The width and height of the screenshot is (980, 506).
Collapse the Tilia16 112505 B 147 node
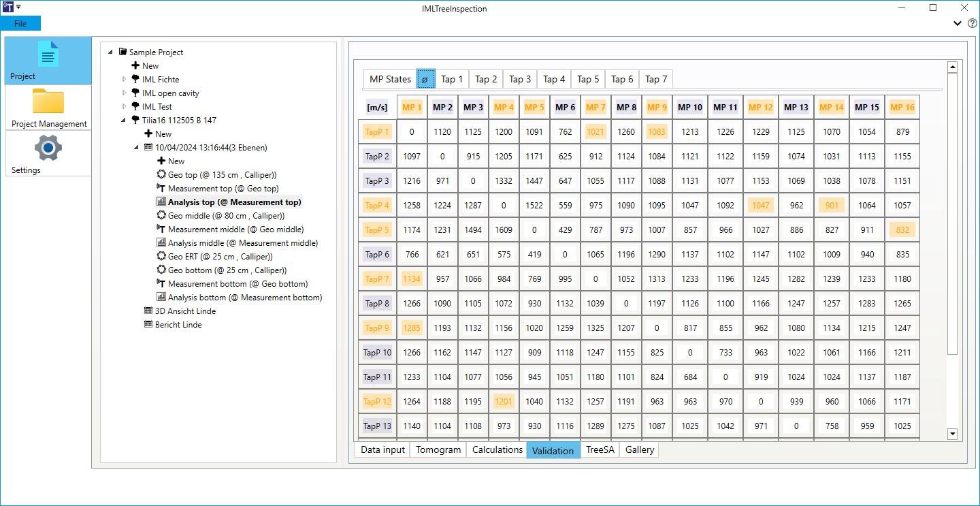pos(125,121)
